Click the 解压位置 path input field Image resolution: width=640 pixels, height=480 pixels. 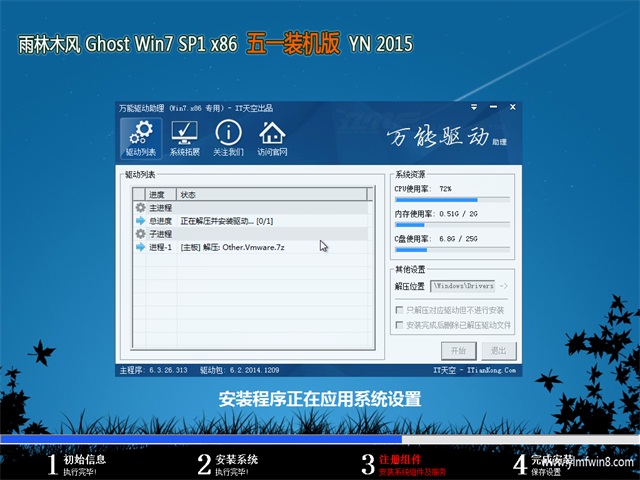[x=463, y=286]
